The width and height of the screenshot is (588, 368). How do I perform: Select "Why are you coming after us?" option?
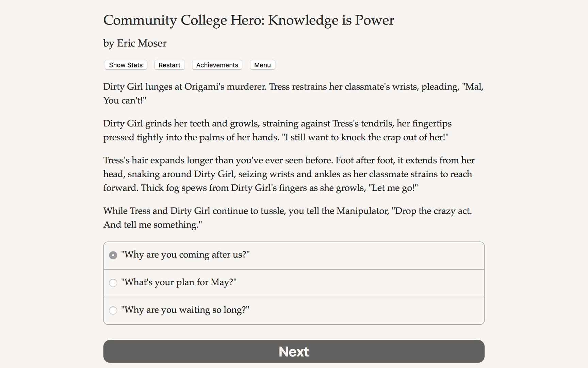point(185,255)
